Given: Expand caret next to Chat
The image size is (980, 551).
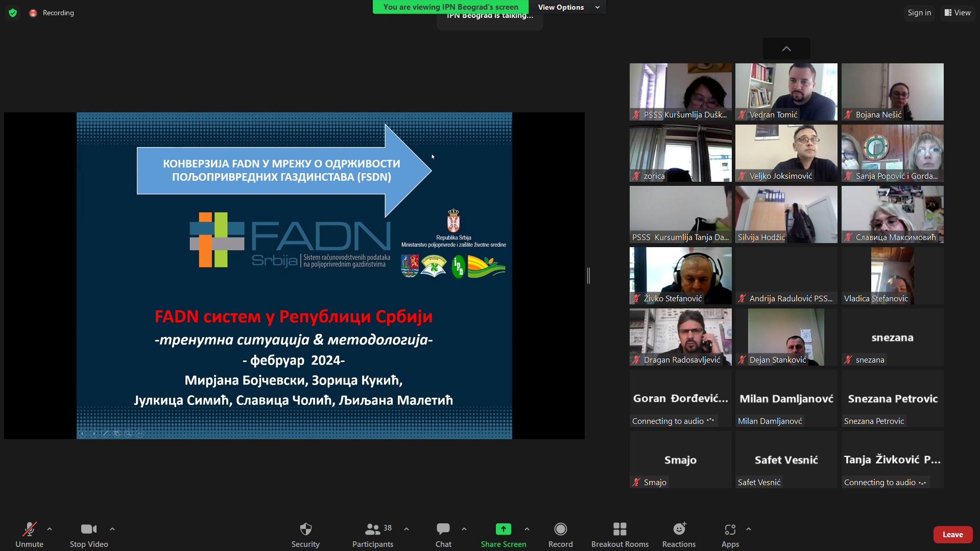Looking at the screenshot, I should click(464, 529).
